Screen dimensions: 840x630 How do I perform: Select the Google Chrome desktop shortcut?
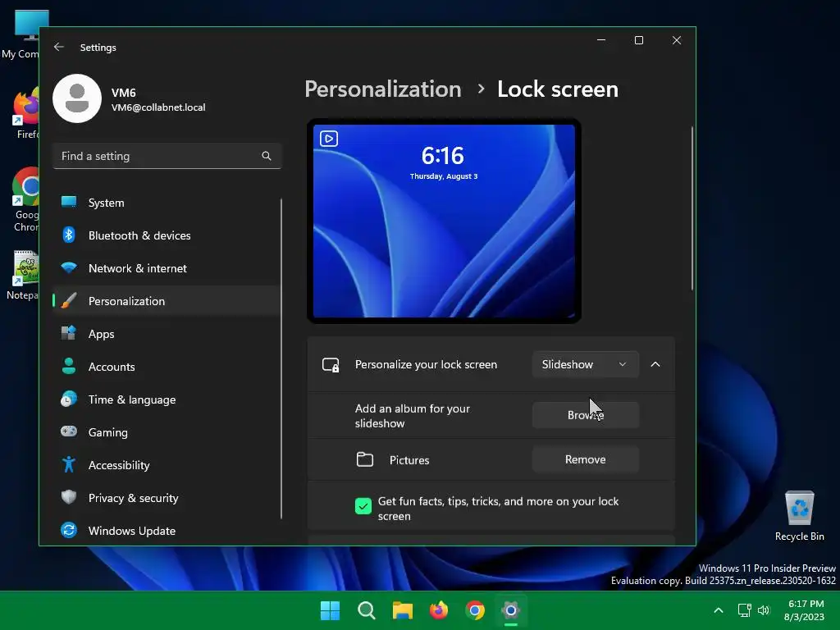click(25, 200)
